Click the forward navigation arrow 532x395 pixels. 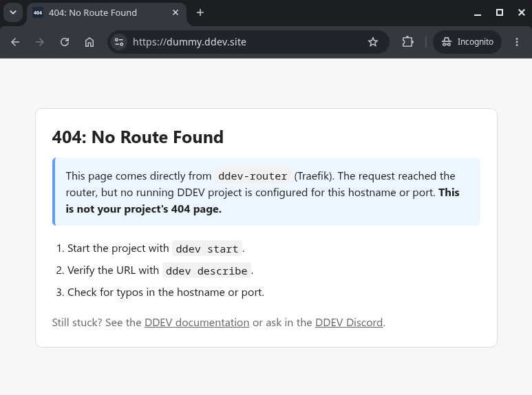pos(40,42)
